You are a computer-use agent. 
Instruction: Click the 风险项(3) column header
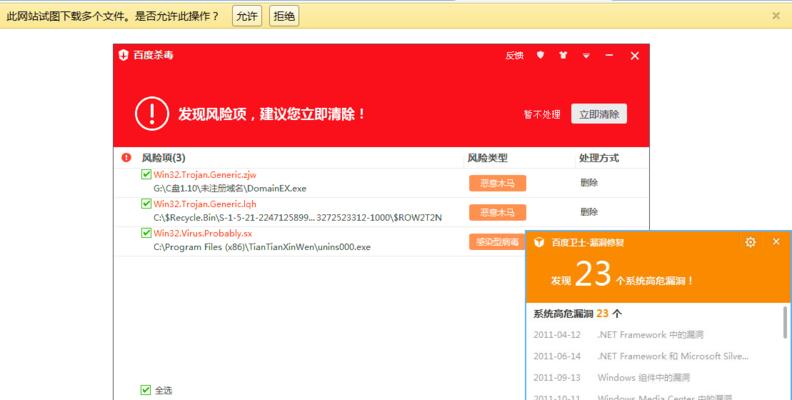pyautogui.click(x=163, y=158)
